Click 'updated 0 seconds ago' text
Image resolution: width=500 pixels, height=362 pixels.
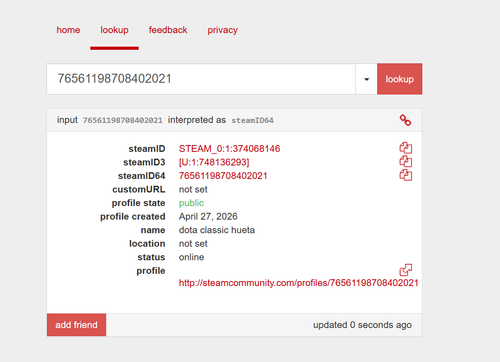(x=362, y=325)
